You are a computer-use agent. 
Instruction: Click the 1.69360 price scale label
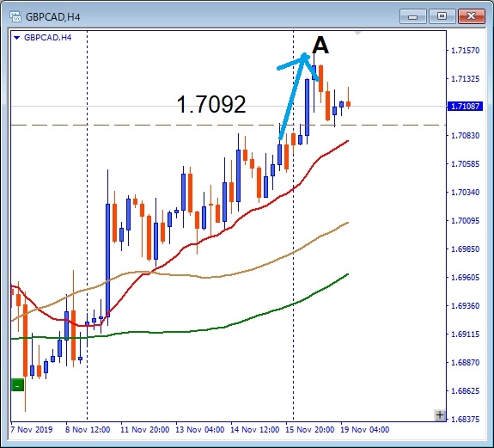[x=466, y=306]
